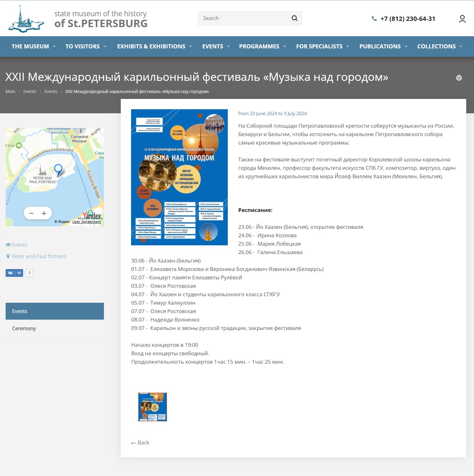Zoom in the map with plus
Screen dimensions: 474x476
(x=44, y=213)
